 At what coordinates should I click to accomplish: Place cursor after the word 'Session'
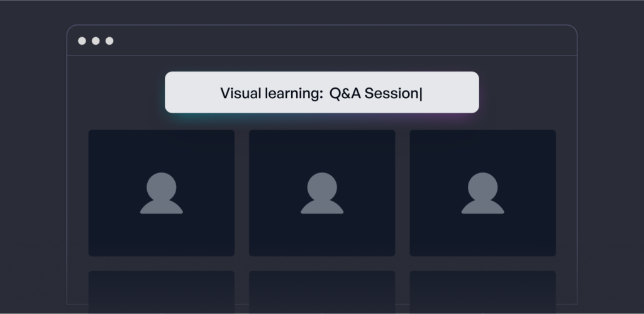click(421, 94)
